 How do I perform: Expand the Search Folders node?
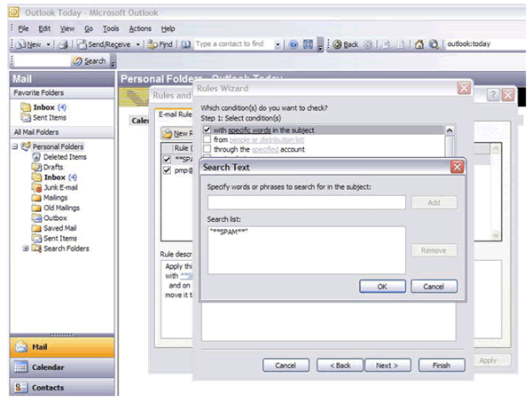click(26, 248)
